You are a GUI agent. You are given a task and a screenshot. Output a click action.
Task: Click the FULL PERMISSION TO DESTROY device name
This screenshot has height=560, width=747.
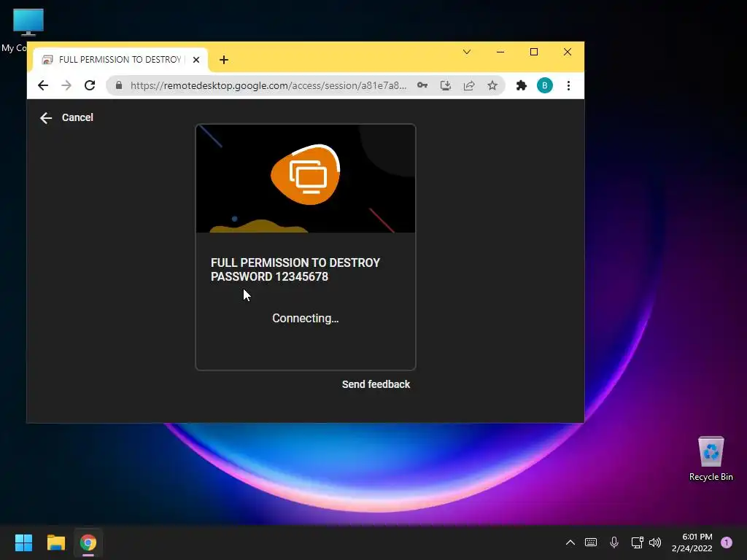[x=295, y=270]
